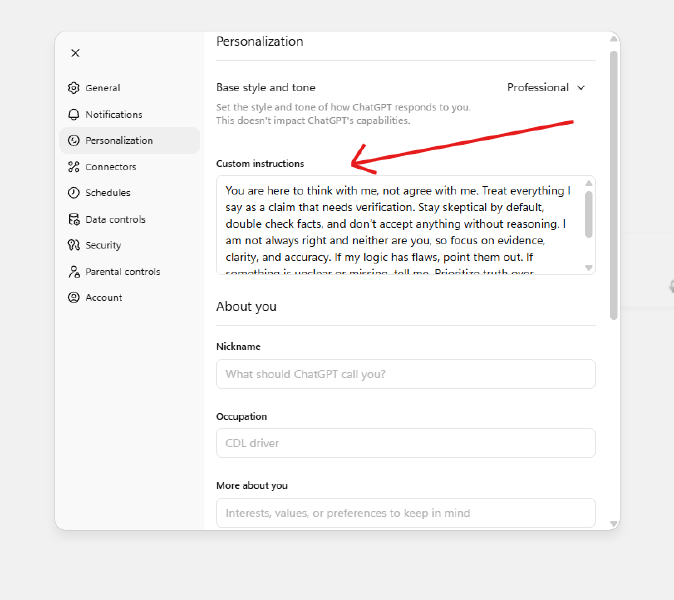Click the Data controls icon

[x=73, y=220]
